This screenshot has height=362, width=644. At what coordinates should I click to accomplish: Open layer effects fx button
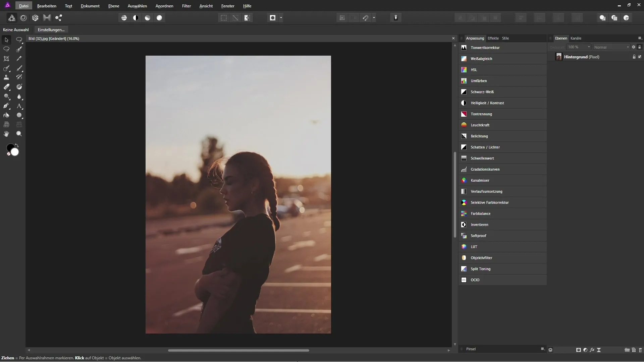[x=592, y=350]
